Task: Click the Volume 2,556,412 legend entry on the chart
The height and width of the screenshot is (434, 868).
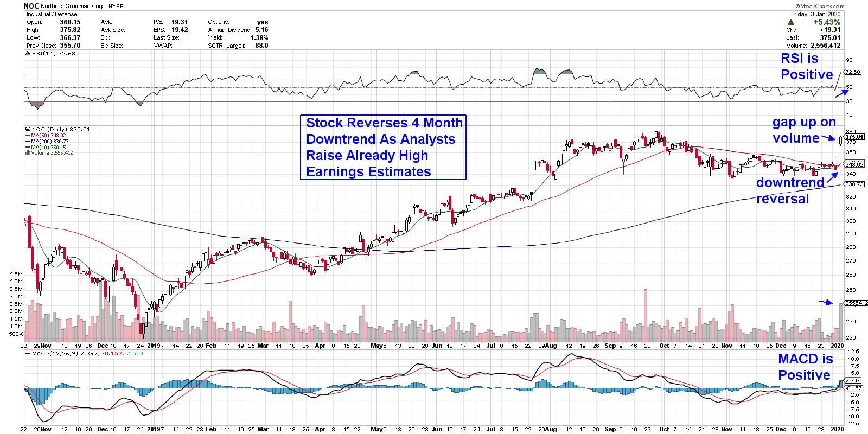Action: (x=49, y=153)
